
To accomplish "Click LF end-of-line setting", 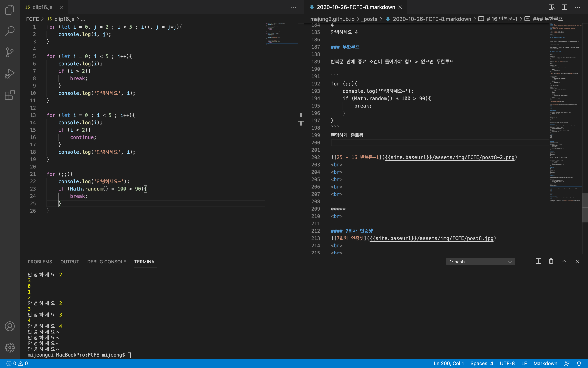I will coord(524,363).
